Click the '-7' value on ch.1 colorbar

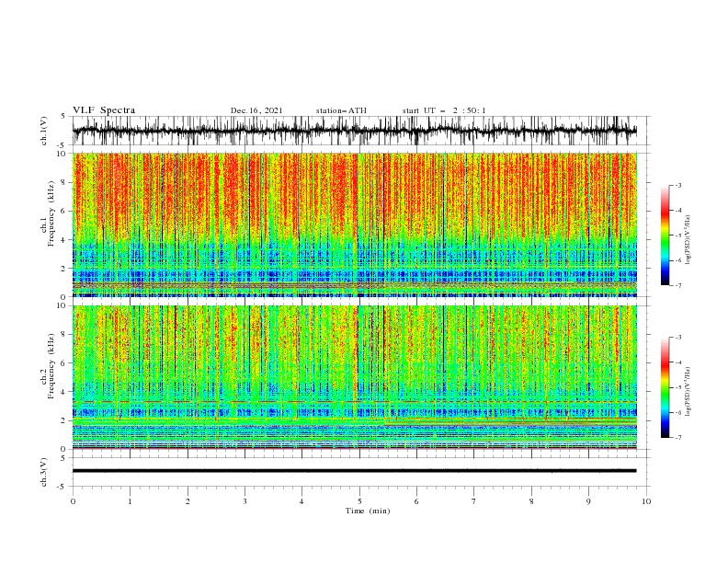678,285
